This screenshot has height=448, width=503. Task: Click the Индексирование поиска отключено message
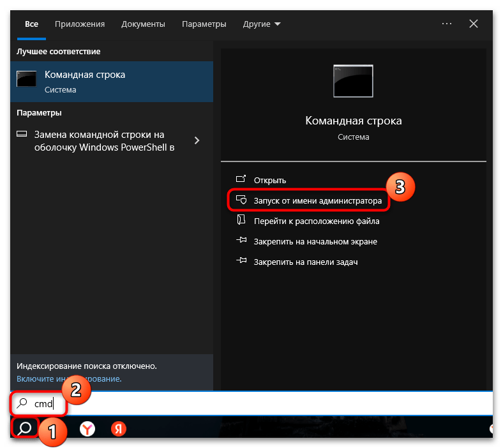click(x=87, y=366)
